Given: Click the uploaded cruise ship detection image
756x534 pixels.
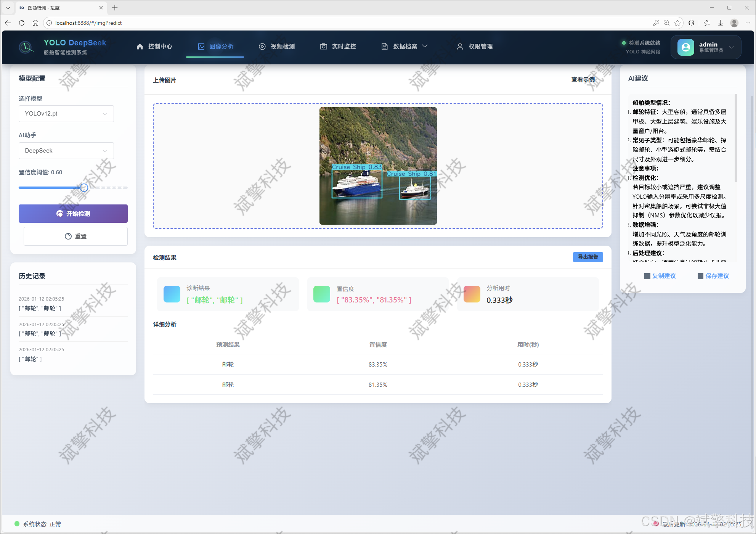Looking at the screenshot, I should [x=378, y=166].
